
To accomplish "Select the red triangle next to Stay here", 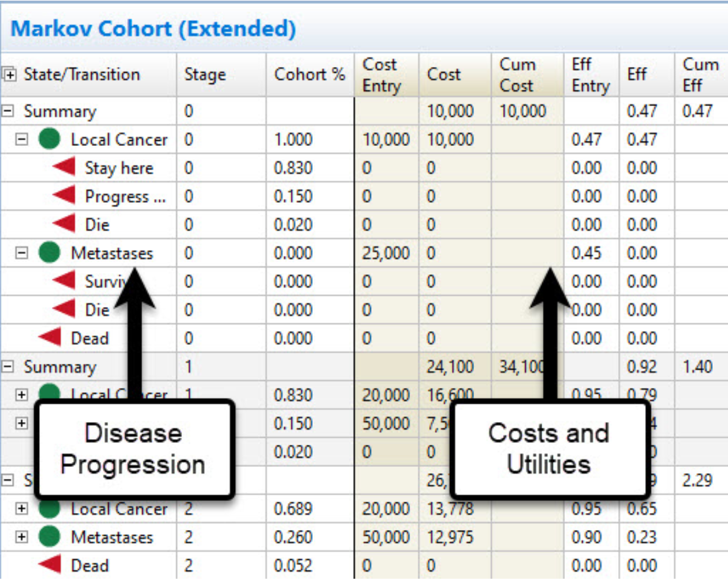I will [64, 168].
